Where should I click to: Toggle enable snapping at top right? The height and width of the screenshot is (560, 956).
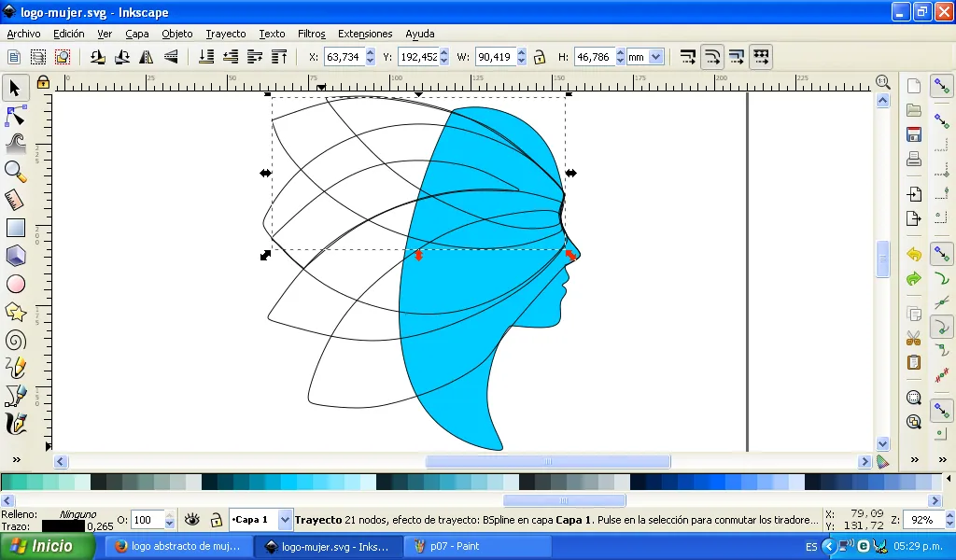click(942, 87)
